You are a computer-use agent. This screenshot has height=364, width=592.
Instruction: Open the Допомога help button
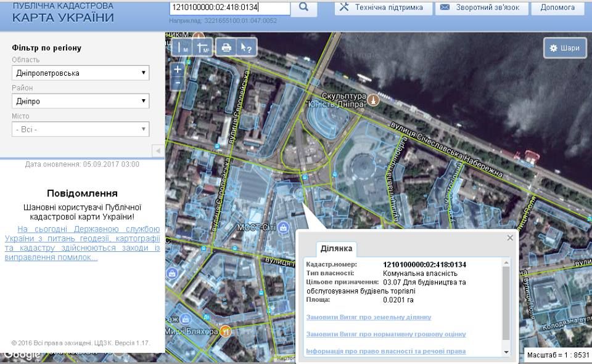click(x=557, y=8)
